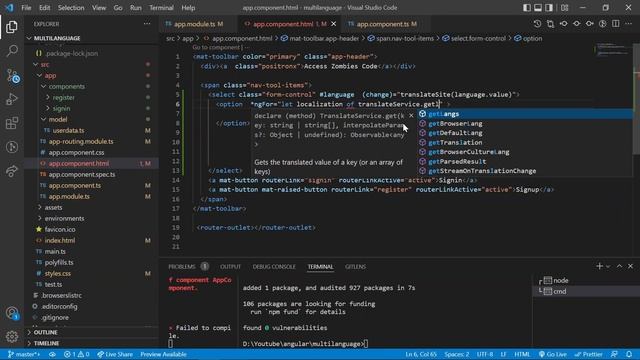Open editor More Actions ellipsis
Image resolution: width=640 pixels, height=360 pixels.
coord(629,24)
